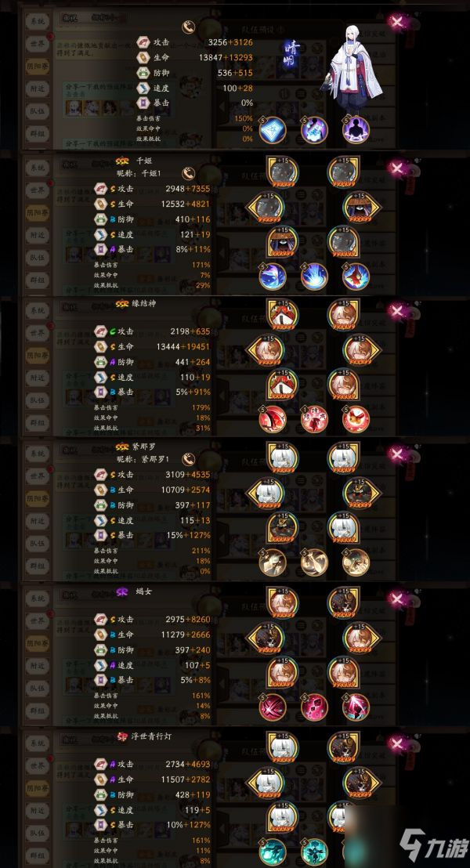Screen dimensions: 470x868
Task: Tap 蝎女's crimson slash skill icon
Action: 273,707
